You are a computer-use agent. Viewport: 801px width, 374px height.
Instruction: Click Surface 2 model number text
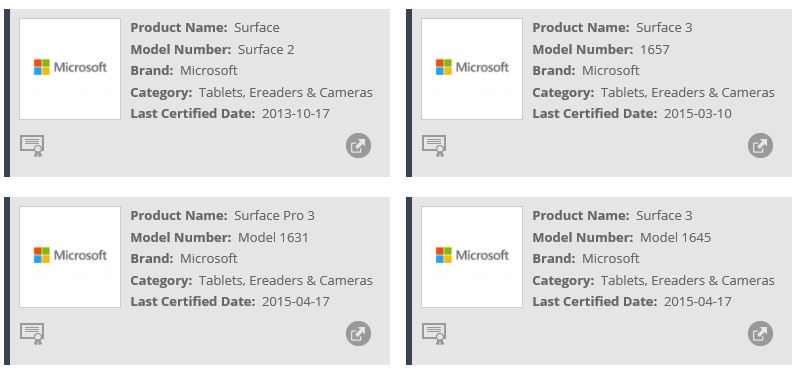point(266,50)
